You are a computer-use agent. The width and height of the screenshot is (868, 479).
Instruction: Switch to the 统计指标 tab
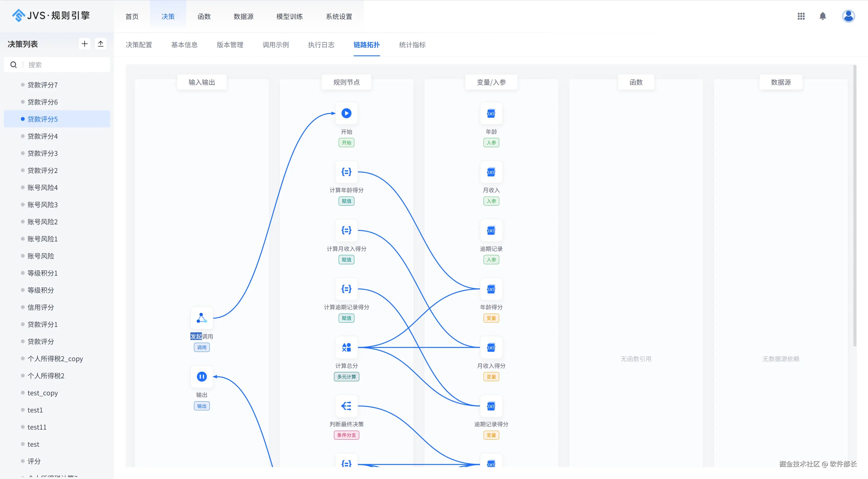pyautogui.click(x=412, y=45)
